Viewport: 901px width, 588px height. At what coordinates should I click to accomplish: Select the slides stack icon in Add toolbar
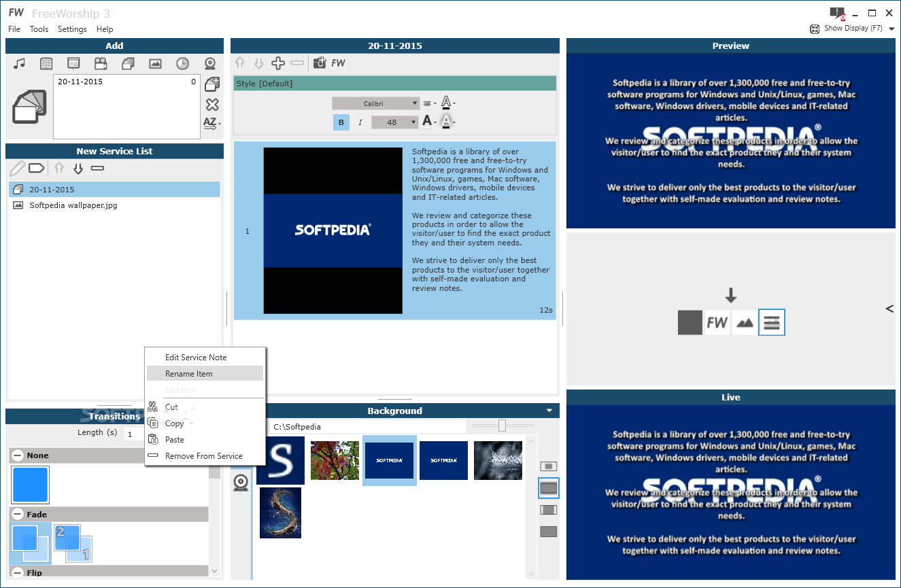tap(128, 63)
